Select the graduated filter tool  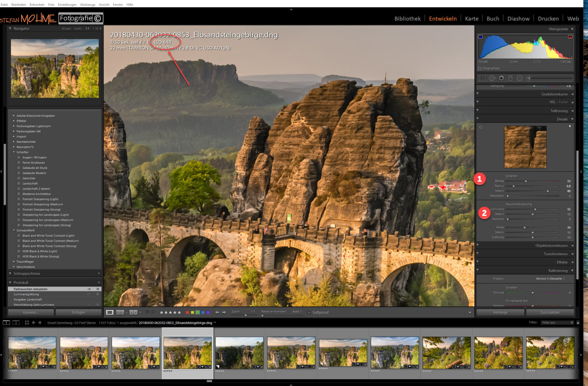coord(510,78)
